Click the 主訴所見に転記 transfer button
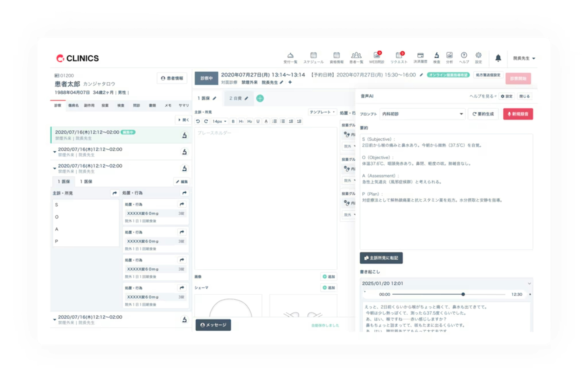The height and width of the screenshot is (382, 588). tap(381, 258)
